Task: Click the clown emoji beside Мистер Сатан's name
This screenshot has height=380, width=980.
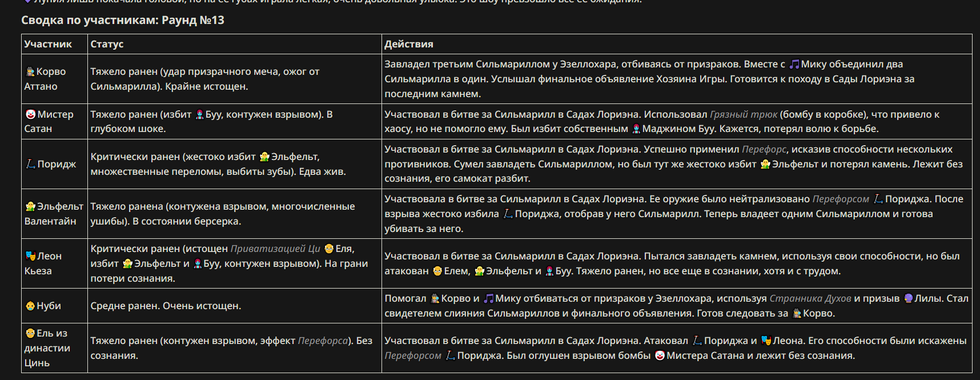Action: pyautogui.click(x=30, y=114)
